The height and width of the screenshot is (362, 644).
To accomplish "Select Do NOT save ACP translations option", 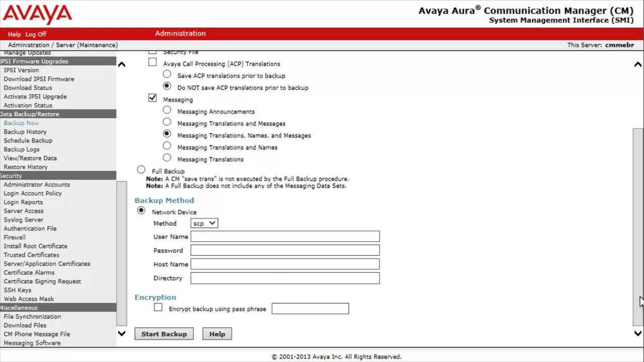I will pyautogui.click(x=167, y=86).
